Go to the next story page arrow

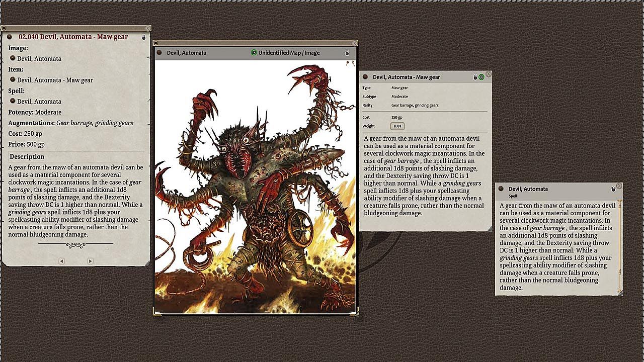[x=90, y=261]
